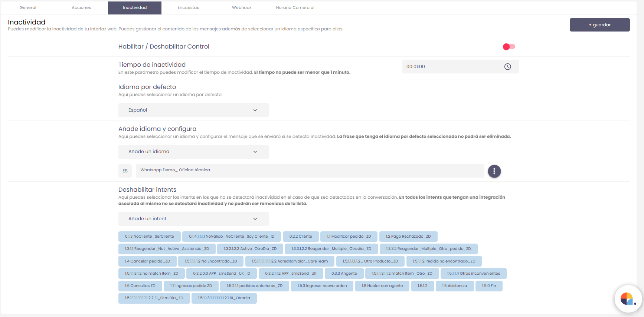Select the 1.8 Hablar con agente intent chip
Screen dimensions: 644x317
[382, 286]
